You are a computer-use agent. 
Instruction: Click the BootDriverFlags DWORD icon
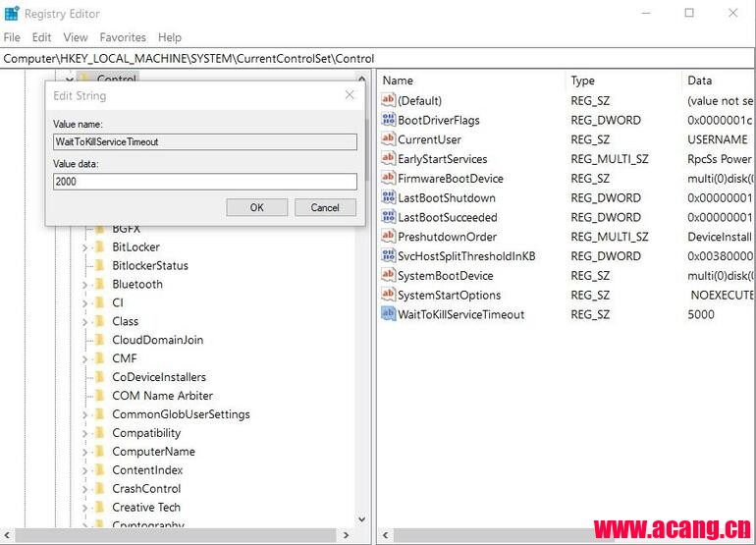pyautogui.click(x=388, y=120)
